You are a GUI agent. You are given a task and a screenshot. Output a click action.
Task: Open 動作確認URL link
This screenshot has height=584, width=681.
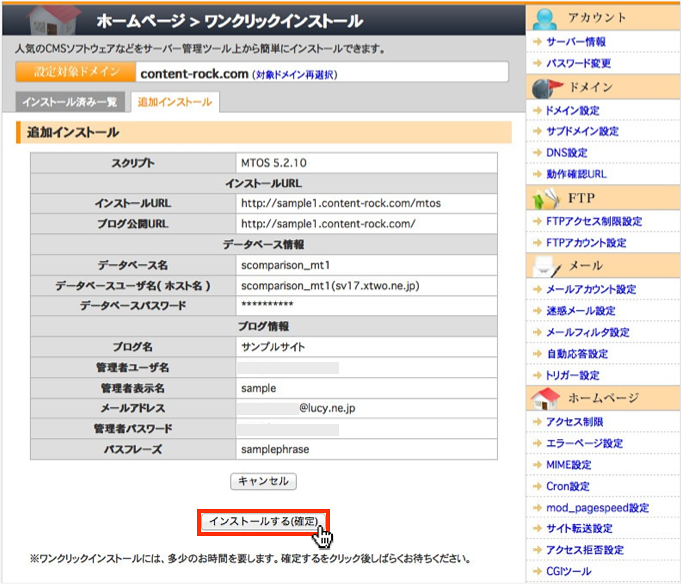click(576, 174)
